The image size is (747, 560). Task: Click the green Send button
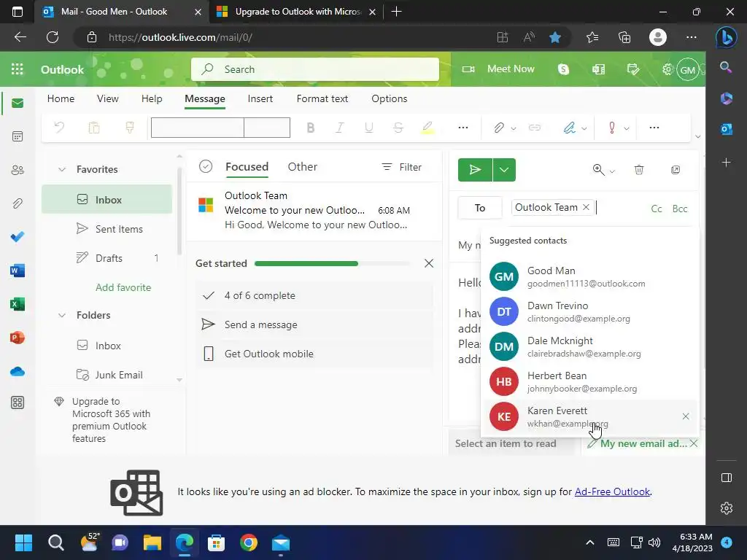click(x=475, y=169)
